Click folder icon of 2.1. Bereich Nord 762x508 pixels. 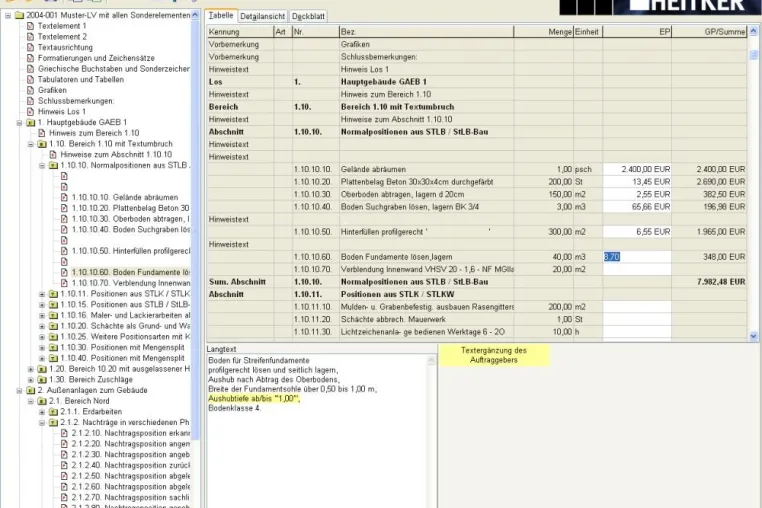(42, 401)
